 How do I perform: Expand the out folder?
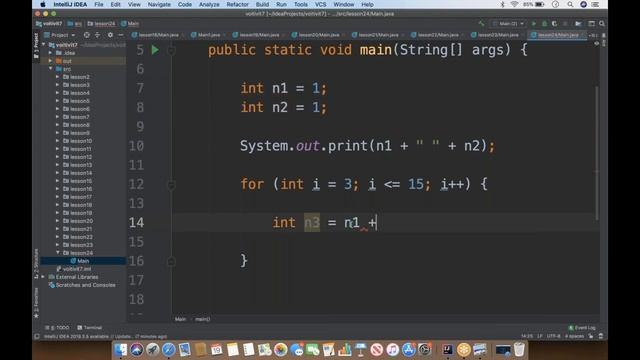[x=51, y=61]
